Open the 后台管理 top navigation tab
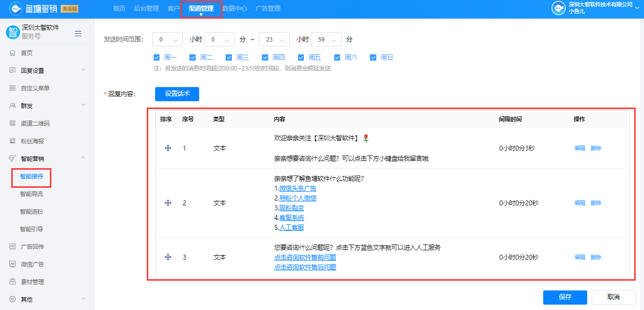This screenshot has width=644, height=310. [x=146, y=8]
